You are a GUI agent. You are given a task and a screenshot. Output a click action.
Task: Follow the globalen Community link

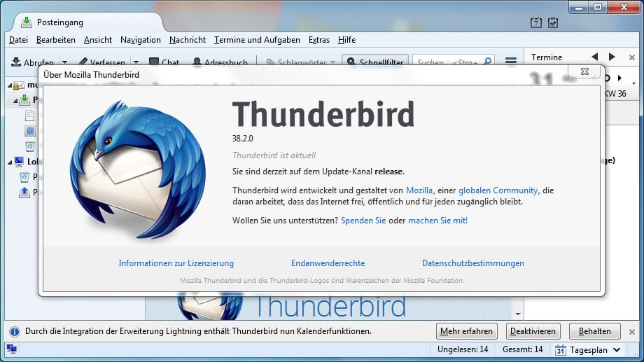click(x=498, y=190)
